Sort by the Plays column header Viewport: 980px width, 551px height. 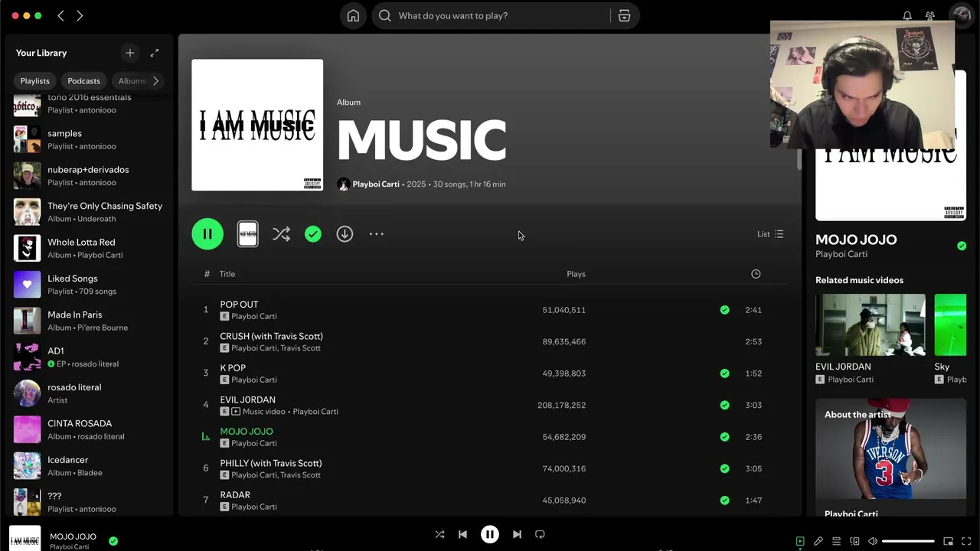coord(576,274)
